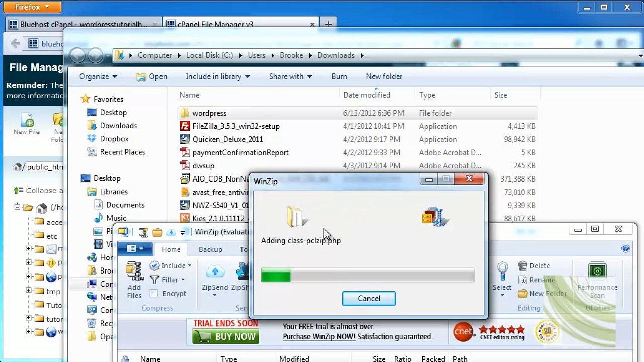Open WinZip help question mark icon

pyautogui.click(x=626, y=248)
